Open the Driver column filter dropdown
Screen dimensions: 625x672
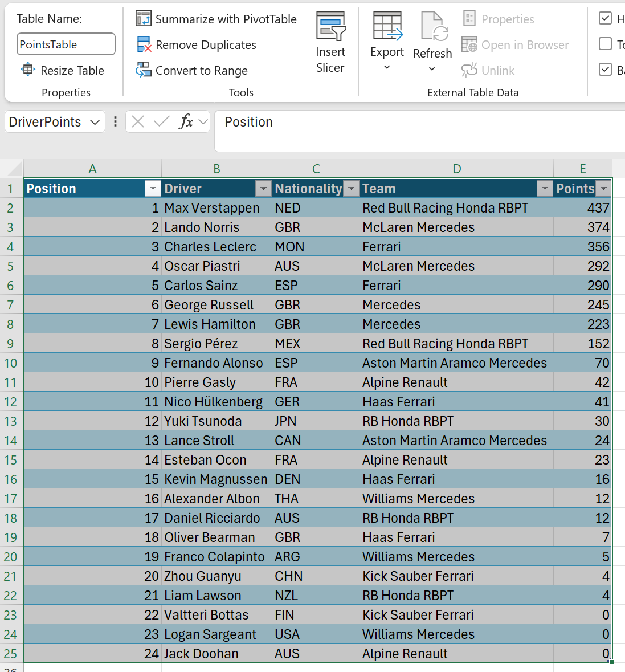(x=263, y=189)
